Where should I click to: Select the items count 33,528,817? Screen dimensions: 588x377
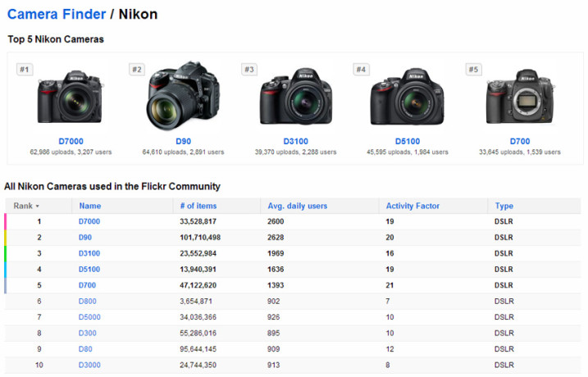(x=198, y=221)
